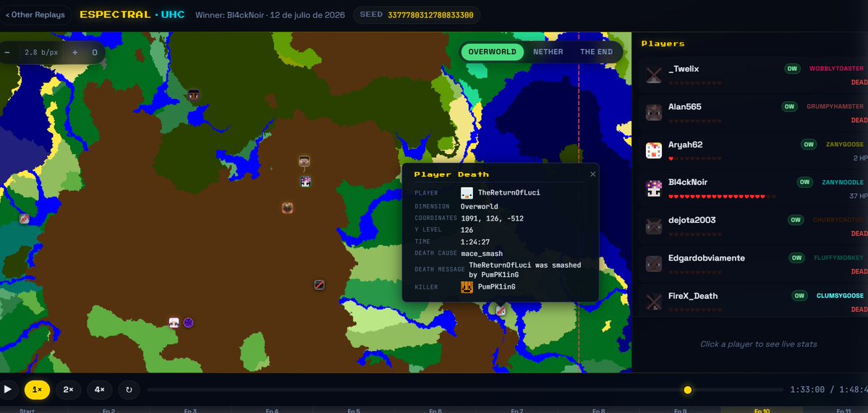Click the FireX_Death player name
Viewport: 868px width, 413px height.
693,296
